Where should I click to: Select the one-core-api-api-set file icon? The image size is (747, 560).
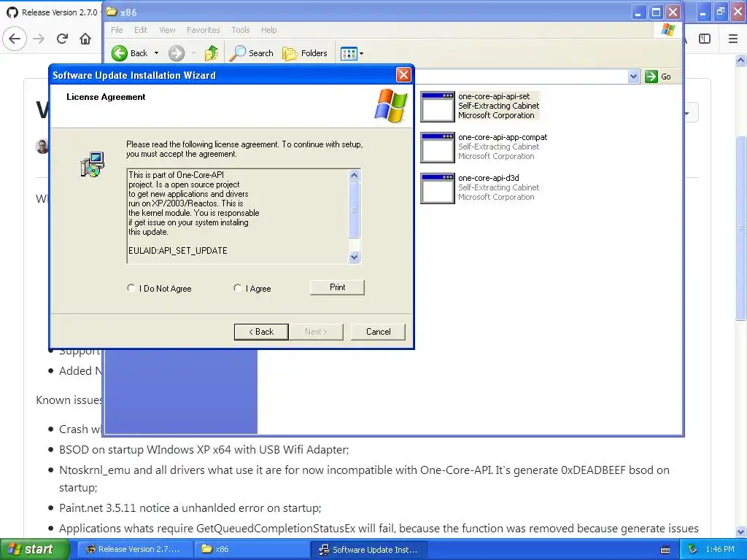click(x=438, y=106)
